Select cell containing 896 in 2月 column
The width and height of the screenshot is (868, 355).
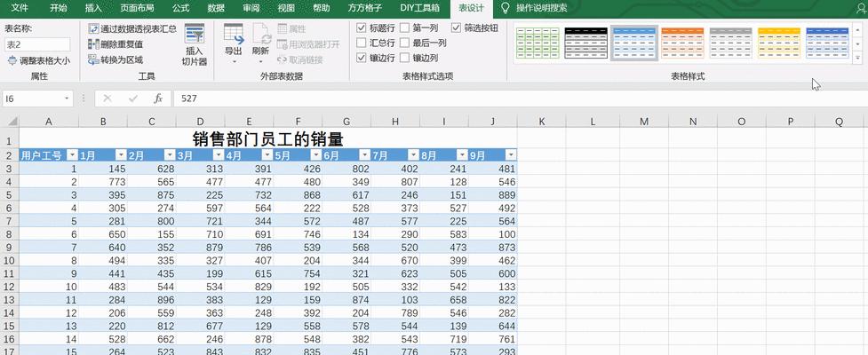152,300
